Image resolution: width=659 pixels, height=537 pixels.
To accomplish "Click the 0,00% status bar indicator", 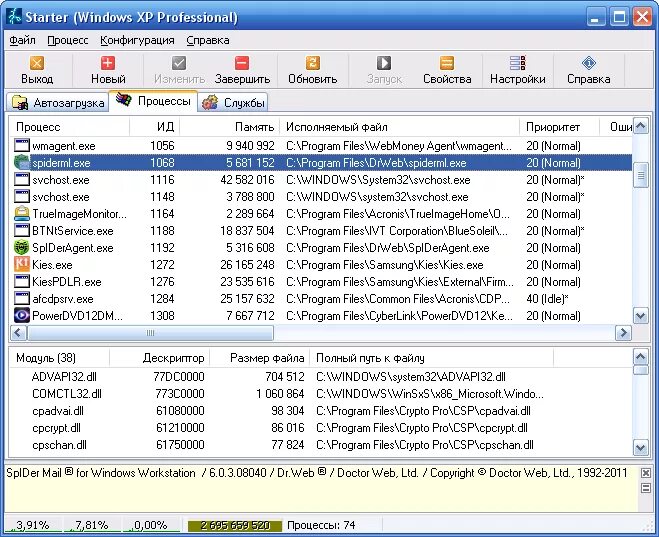I will pyautogui.click(x=150, y=525).
